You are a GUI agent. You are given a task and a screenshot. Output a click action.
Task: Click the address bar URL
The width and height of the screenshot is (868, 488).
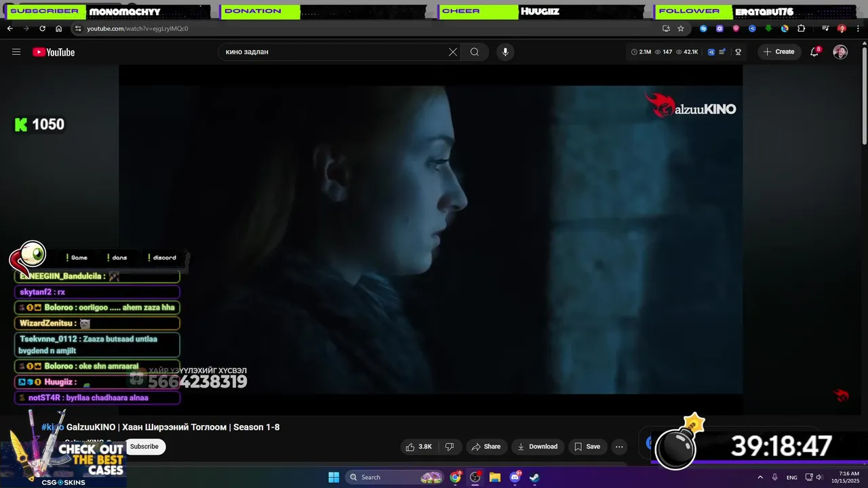[138, 28]
